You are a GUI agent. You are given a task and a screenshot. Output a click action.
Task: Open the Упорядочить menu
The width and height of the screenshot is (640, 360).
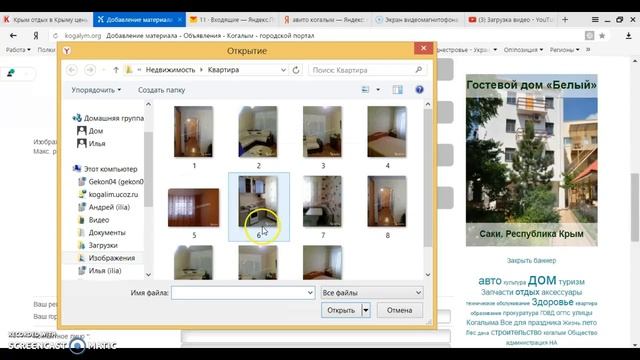tap(96, 90)
